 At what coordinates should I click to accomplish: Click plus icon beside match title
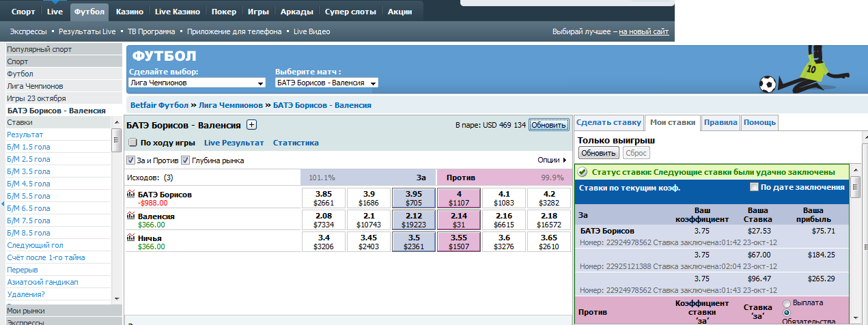pos(251,125)
